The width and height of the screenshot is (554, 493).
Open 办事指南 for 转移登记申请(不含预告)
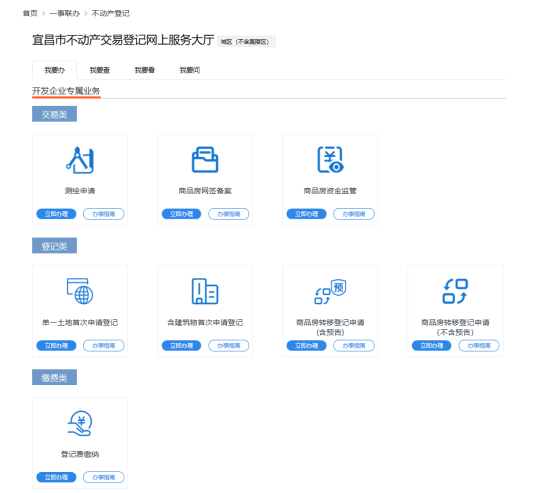tap(479, 345)
